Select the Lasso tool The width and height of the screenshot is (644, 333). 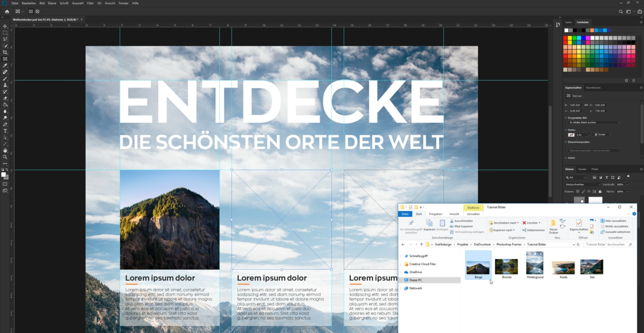point(4,40)
